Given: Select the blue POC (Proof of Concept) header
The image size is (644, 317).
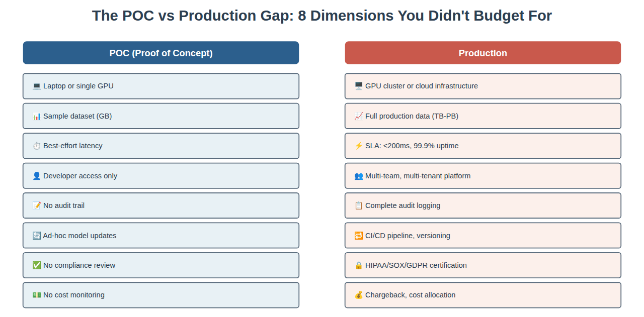Looking at the screenshot, I should coord(161,53).
